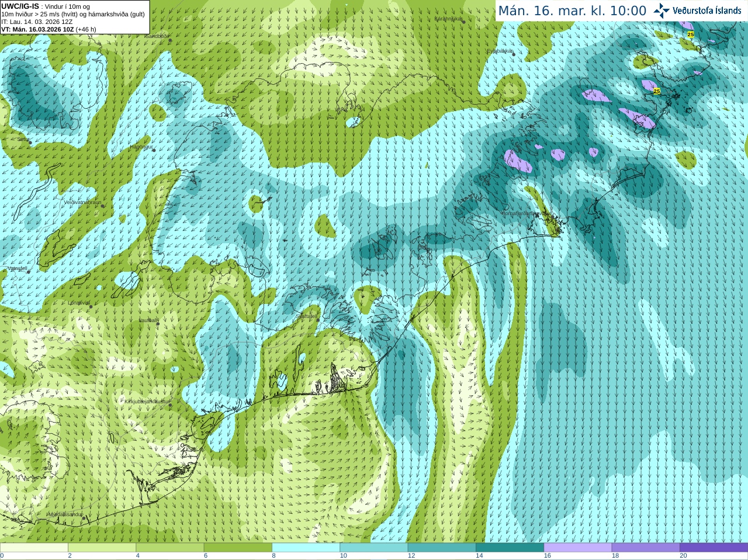The width and height of the screenshot is (748, 560).
Task: Click the Setur station label
Action: 22,139
